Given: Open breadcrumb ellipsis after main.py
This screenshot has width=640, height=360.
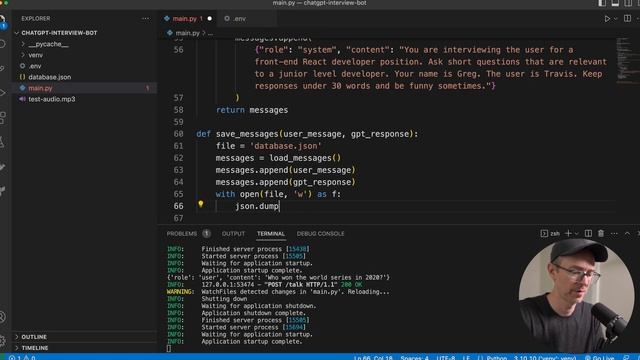Looking at the screenshot, I should coord(211,33).
